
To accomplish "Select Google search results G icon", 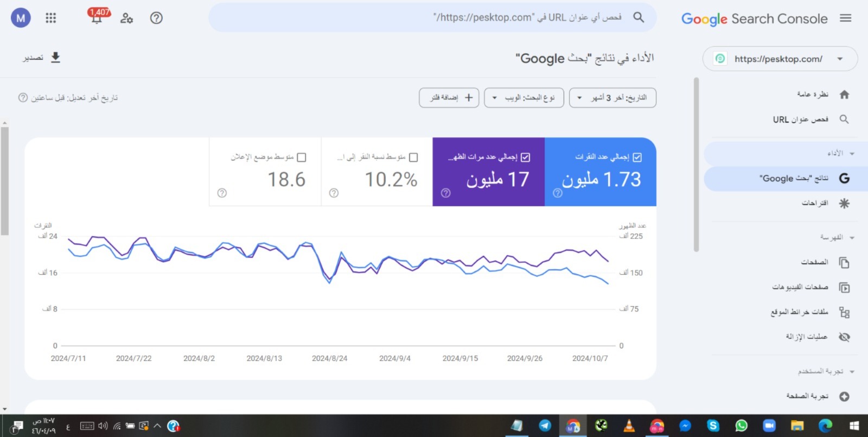I will coord(844,178).
